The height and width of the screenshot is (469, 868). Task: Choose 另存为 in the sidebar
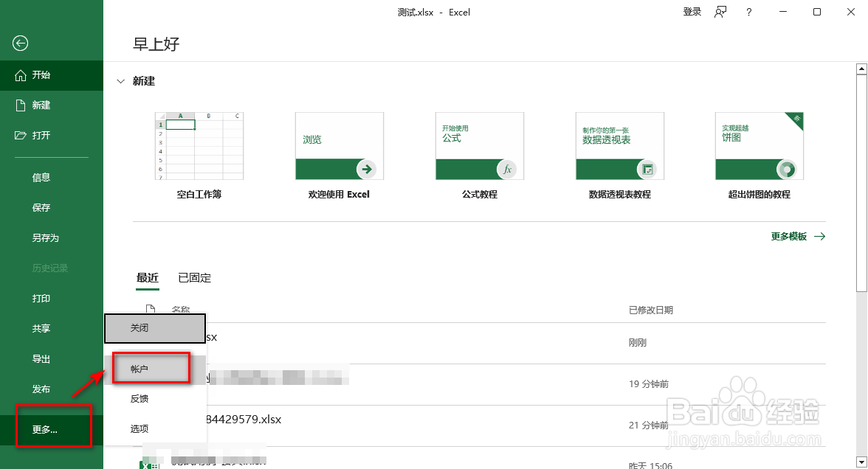[52, 237]
